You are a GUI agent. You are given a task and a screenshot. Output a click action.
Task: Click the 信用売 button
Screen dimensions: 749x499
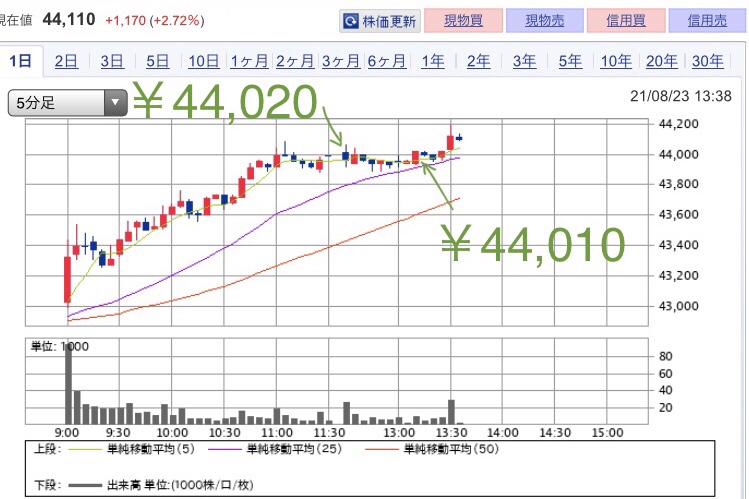point(707,21)
